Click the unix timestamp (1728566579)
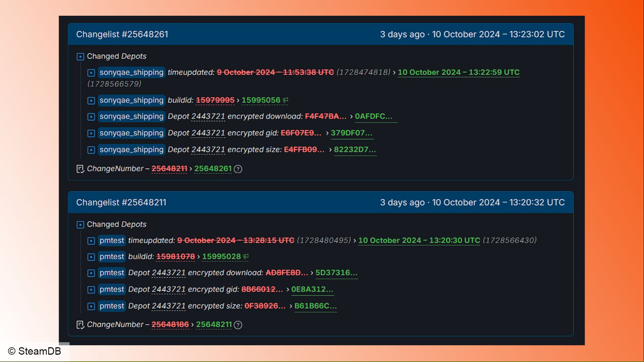Image resolution: width=644 pixels, height=362 pixels. click(x=114, y=84)
